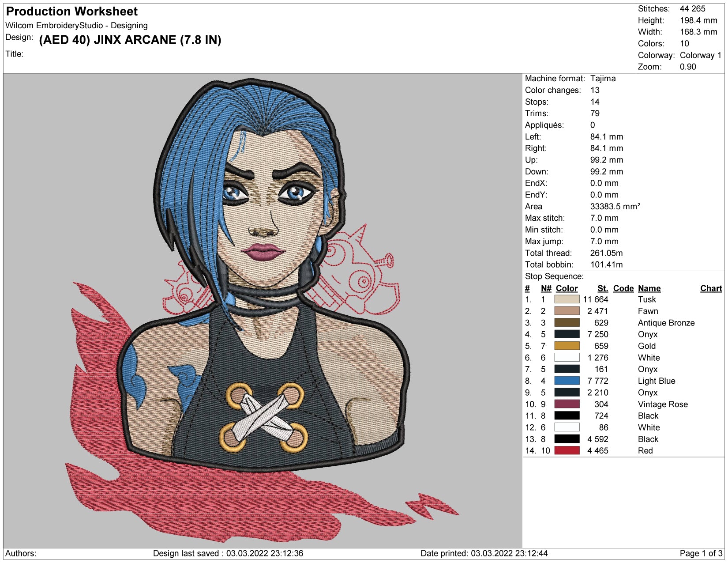Click the 'Antique Bronze' thread name
Viewport: 728px width, 563px height.
coord(666,323)
